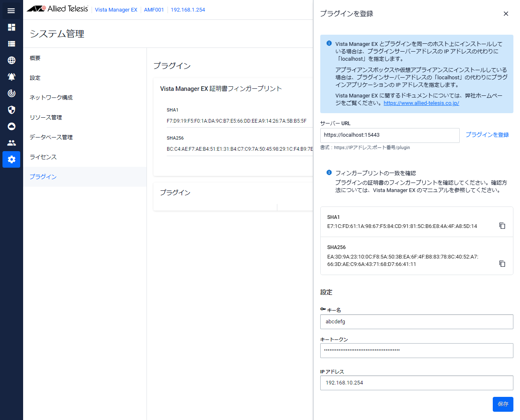This screenshot has height=420, width=520.
Task: Open the radar monitoring icon in sidebar
Action: pos(12,93)
